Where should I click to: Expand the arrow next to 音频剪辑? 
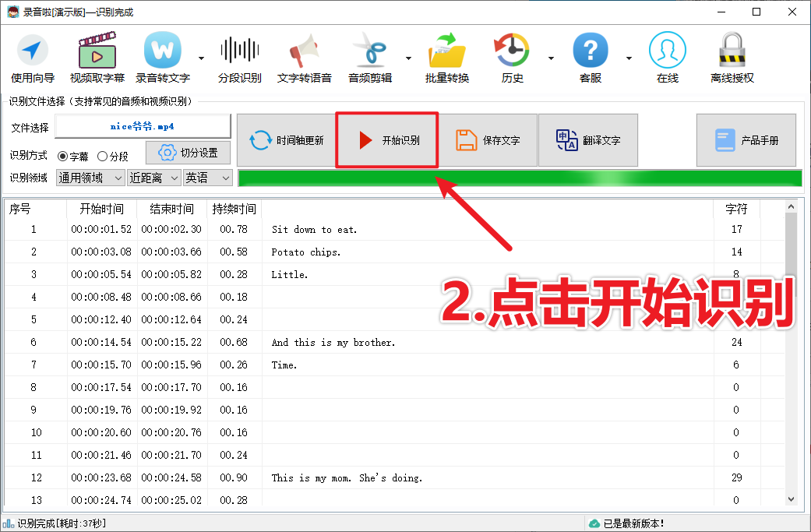pos(408,58)
